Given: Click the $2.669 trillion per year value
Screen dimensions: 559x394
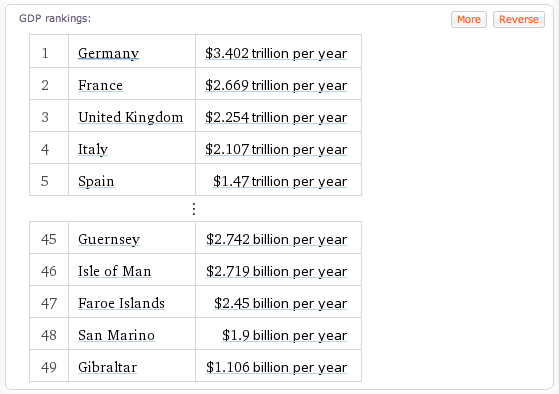Looking at the screenshot, I should (276, 86).
